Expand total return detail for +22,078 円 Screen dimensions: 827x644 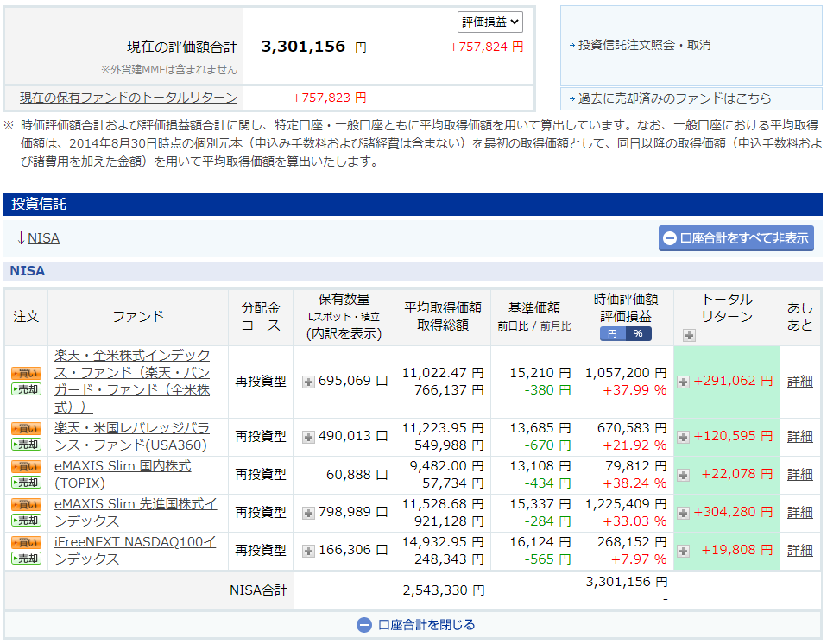[683, 475]
